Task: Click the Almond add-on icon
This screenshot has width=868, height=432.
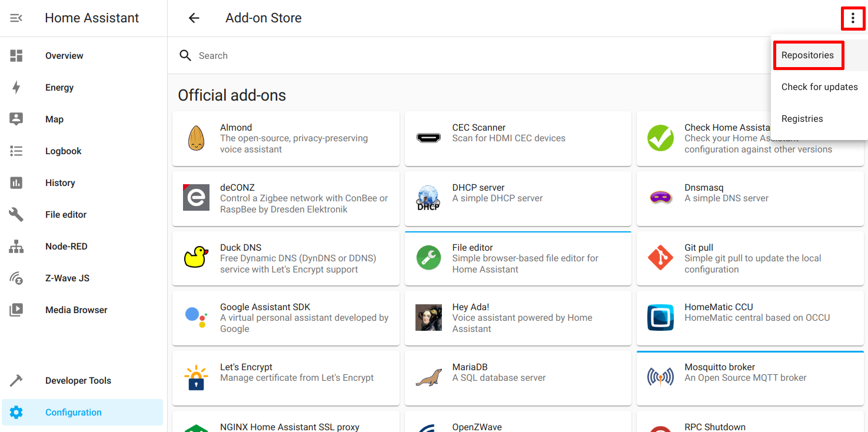Action: (x=196, y=138)
